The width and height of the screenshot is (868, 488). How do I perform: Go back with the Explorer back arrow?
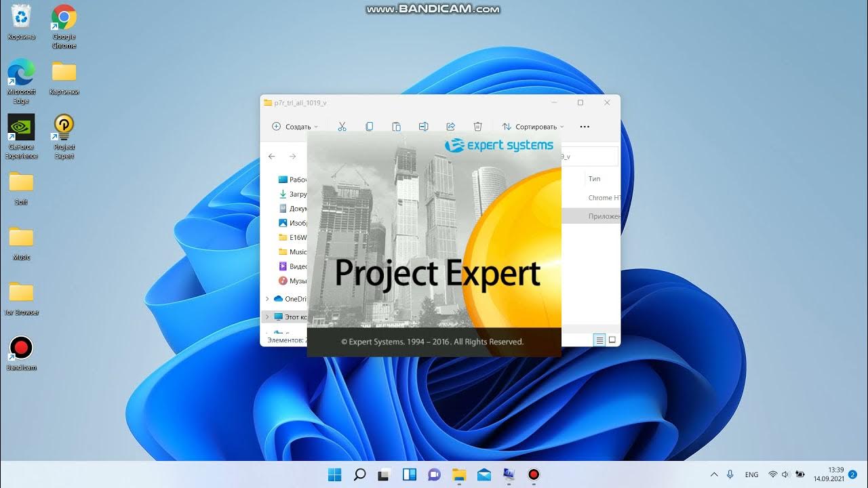[x=272, y=157]
